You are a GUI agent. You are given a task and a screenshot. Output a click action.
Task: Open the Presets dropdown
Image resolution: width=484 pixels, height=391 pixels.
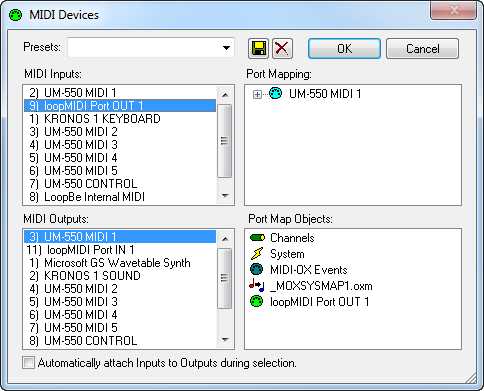point(226,48)
